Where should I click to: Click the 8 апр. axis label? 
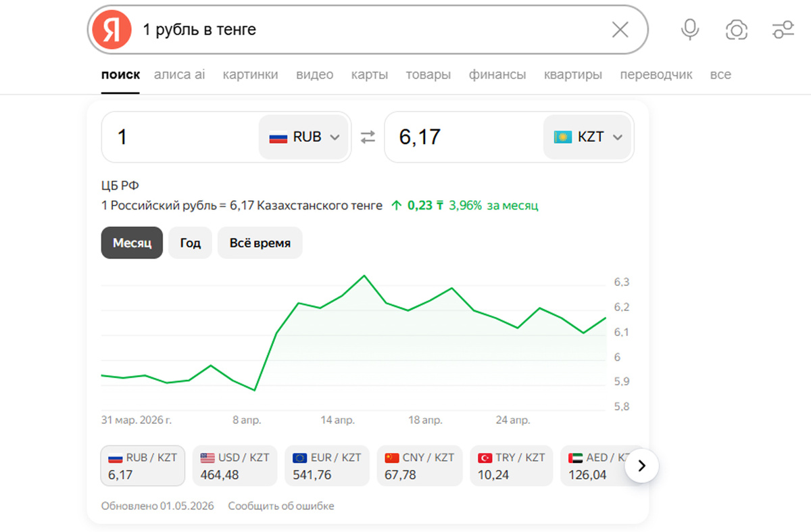pos(247,420)
